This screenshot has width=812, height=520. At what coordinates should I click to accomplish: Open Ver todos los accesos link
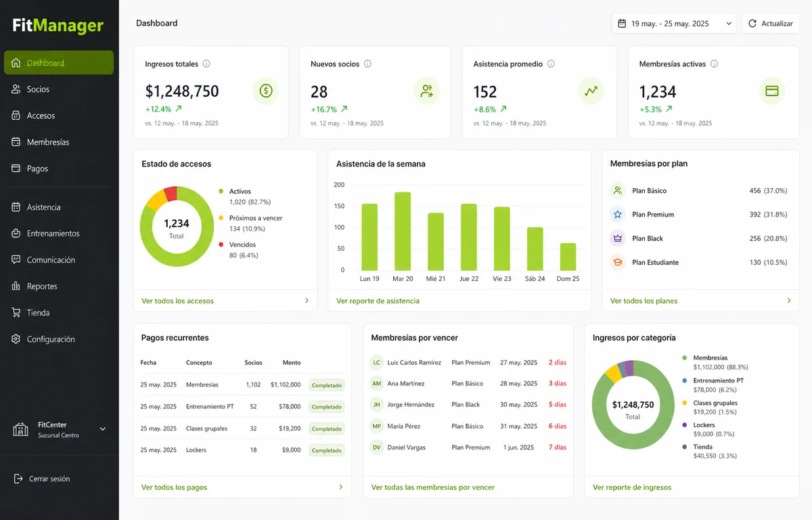click(x=177, y=301)
